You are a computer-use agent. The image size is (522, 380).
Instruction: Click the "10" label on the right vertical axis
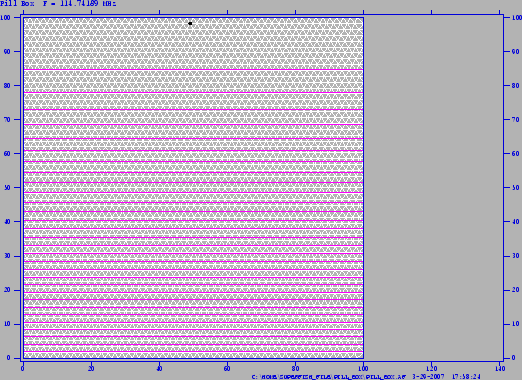pos(516,324)
